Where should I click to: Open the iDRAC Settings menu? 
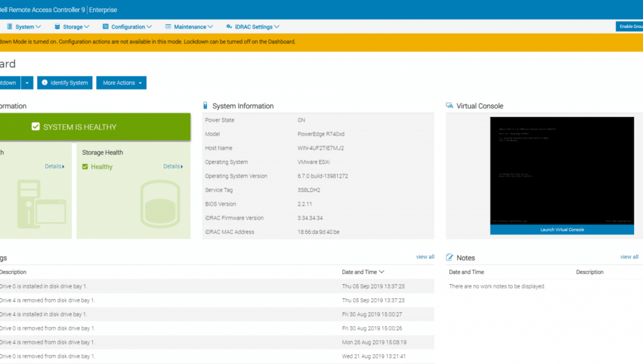point(253,26)
